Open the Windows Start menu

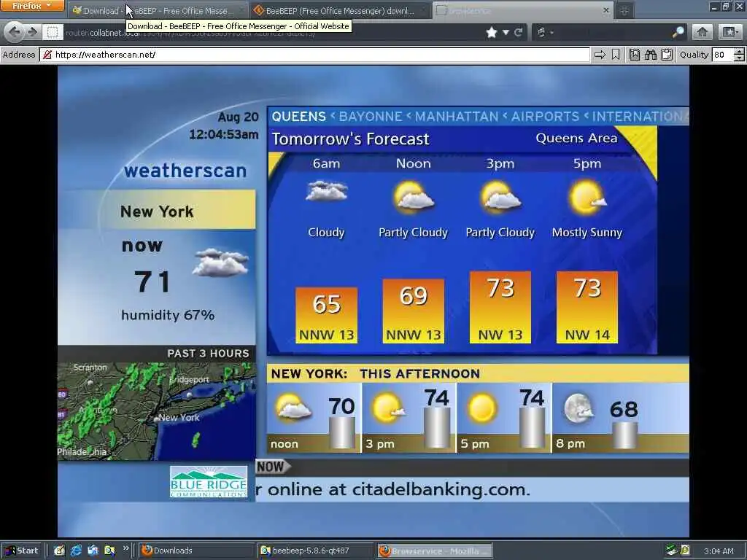click(23, 551)
